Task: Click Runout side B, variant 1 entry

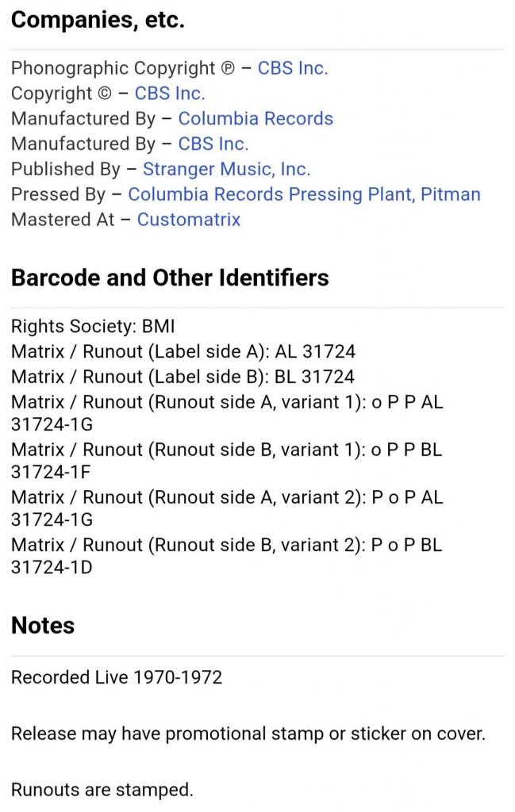Action: [x=226, y=461]
